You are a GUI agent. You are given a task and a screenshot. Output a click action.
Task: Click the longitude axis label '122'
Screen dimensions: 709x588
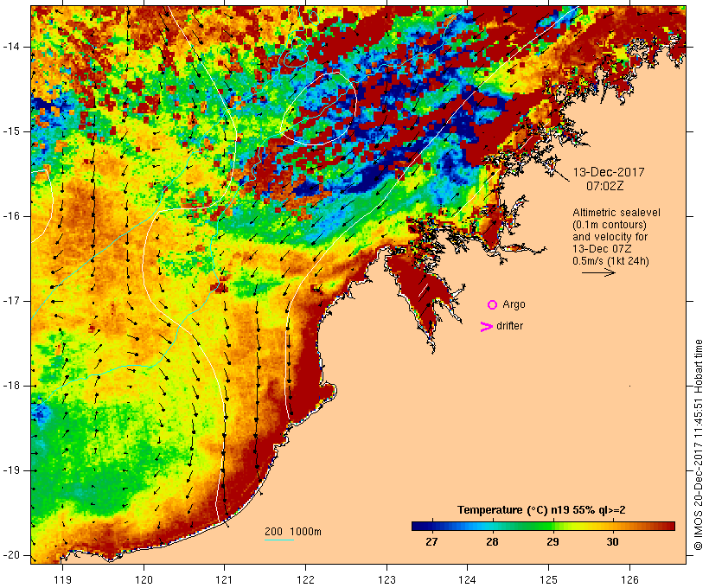(306, 579)
